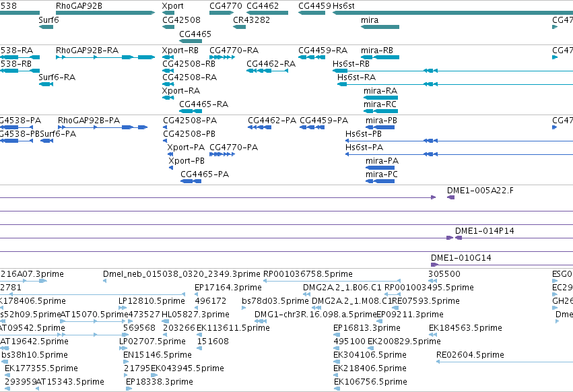Click the RhoGAP92B-PA protein label

(x=89, y=121)
